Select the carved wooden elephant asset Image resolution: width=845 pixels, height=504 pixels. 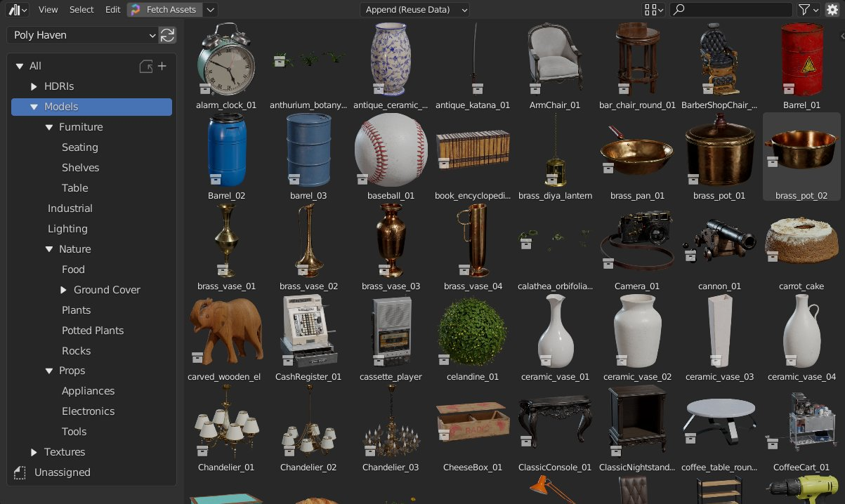tap(226, 331)
